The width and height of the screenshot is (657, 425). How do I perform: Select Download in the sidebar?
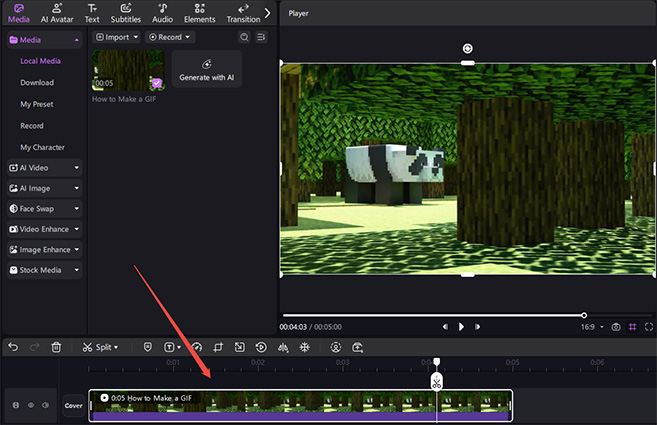[37, 83]
